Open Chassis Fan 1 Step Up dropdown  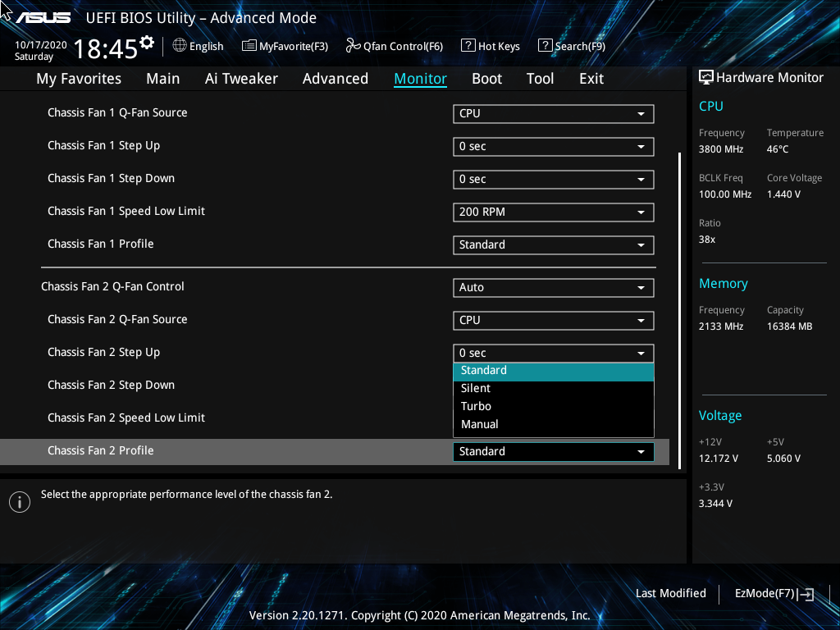pyautogui.click(x=554, y=146)
